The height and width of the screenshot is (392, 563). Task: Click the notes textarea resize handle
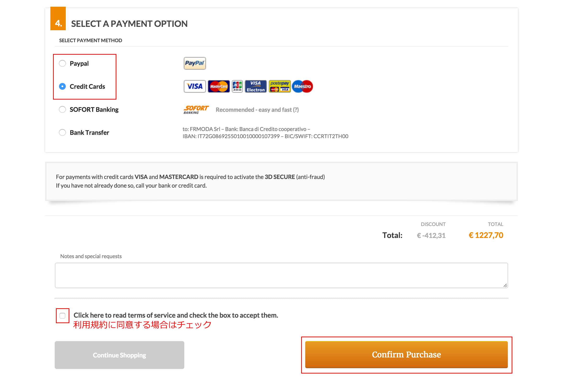[505, 285]
